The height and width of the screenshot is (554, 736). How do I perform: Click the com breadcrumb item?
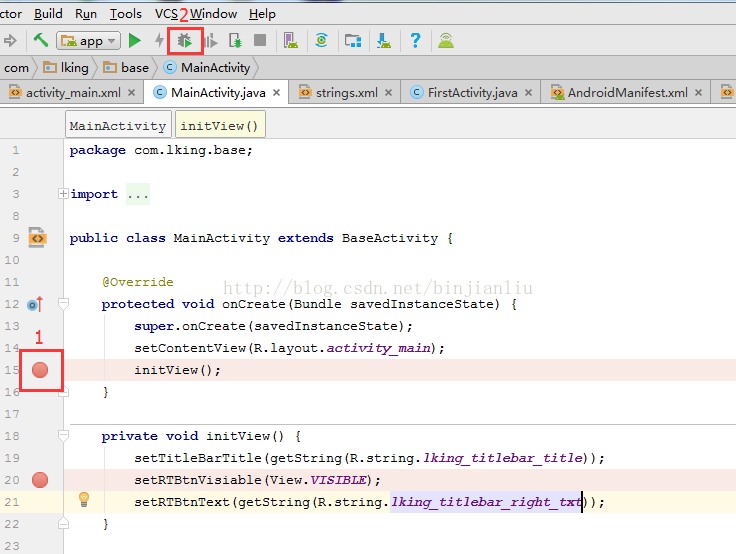16,68
